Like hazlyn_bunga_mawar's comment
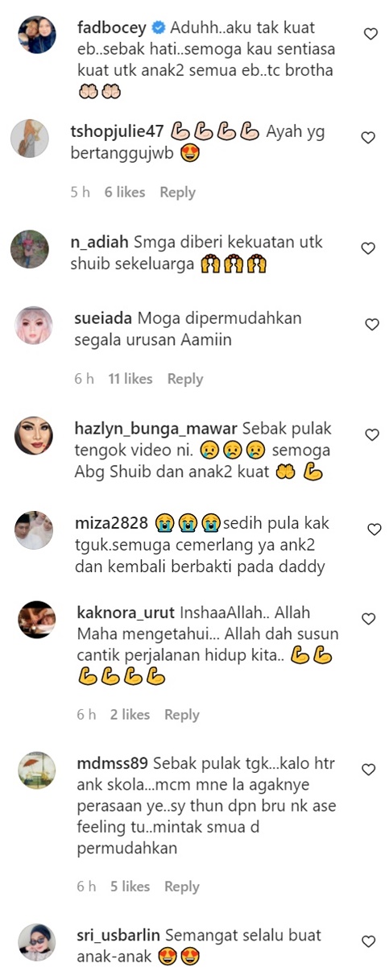This screenshot has width=389, height=980. pyautogui.click(x=371, y=434)
